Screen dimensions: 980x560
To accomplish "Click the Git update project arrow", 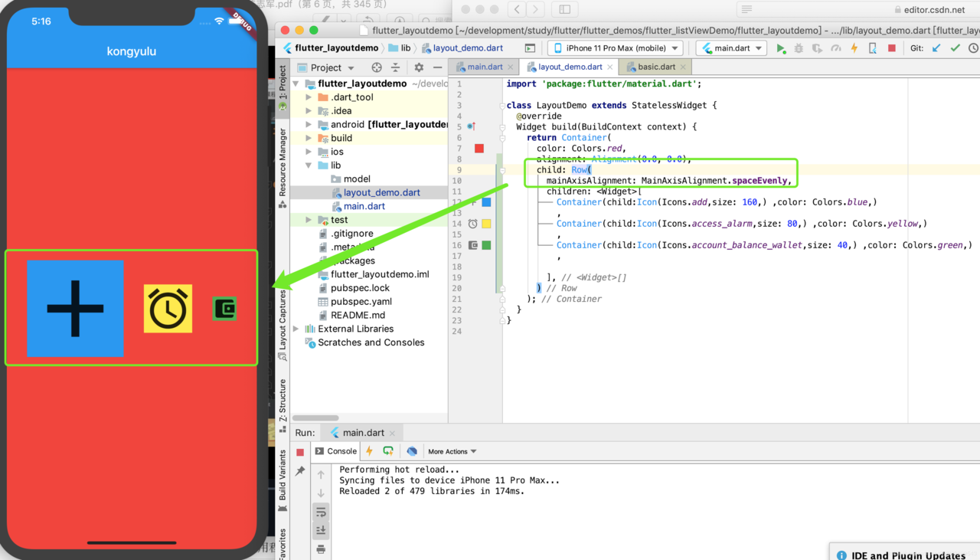I will 936,48.
